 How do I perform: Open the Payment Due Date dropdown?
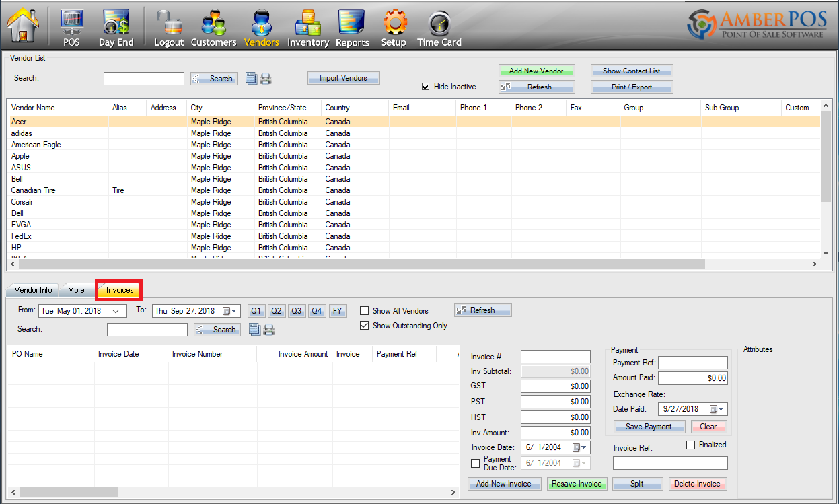point(580,463)
